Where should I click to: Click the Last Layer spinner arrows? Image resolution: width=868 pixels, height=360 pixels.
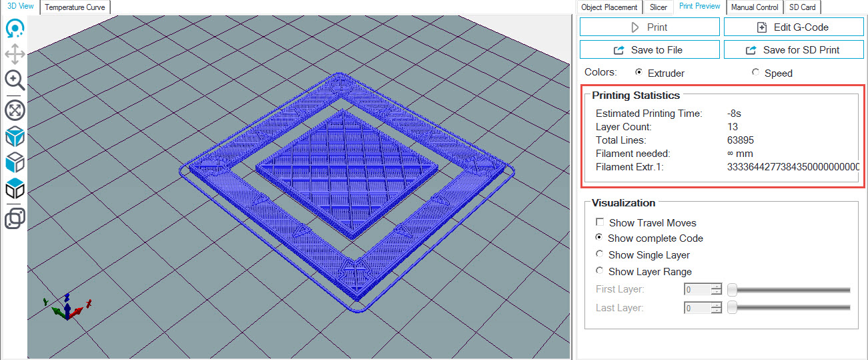pos(717,308)
